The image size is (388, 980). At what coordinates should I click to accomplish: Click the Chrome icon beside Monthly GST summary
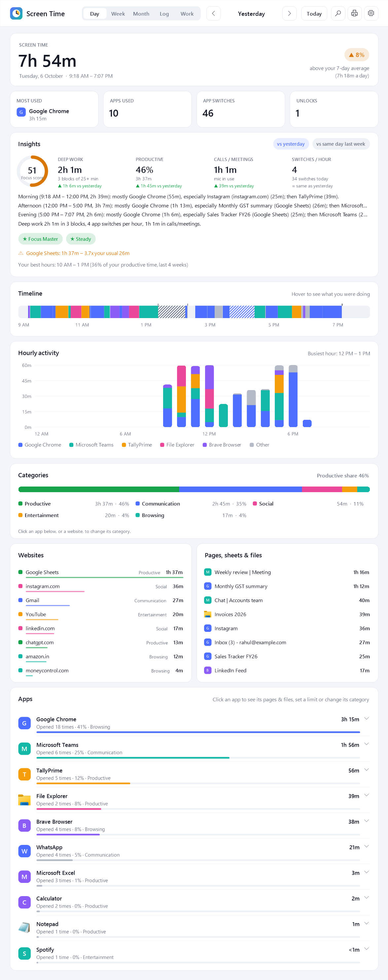[208, 586]
